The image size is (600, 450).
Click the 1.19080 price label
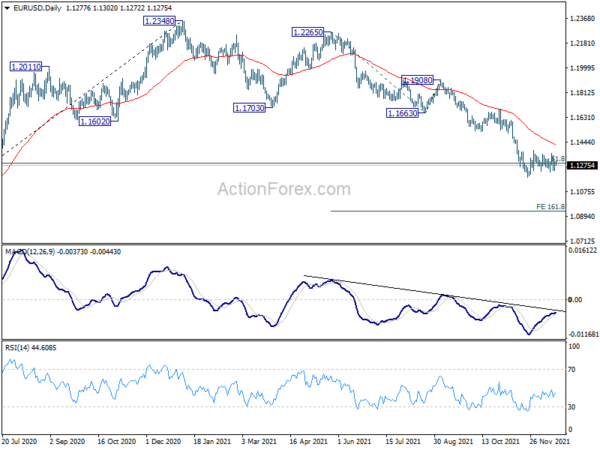tap(417, 80)
